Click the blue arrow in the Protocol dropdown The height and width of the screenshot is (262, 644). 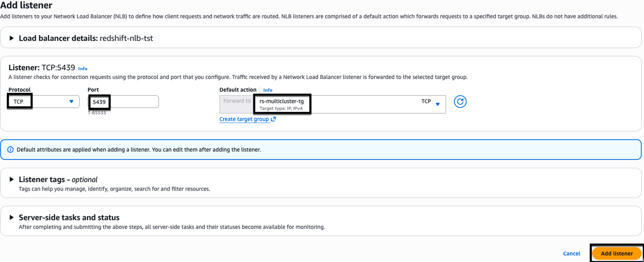(71, 102)
